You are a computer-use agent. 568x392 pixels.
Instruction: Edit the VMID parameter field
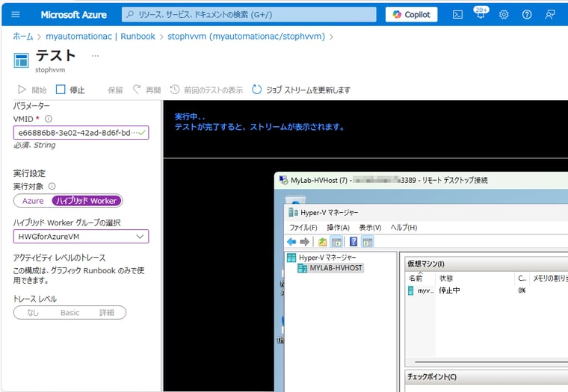pyautogui.click(x=81, y=132)
